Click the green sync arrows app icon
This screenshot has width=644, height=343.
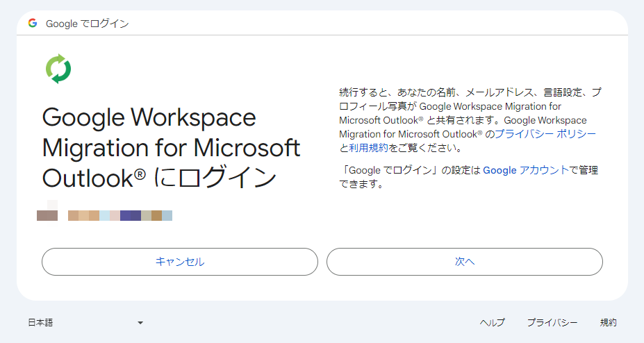click(x=58, y=69)
